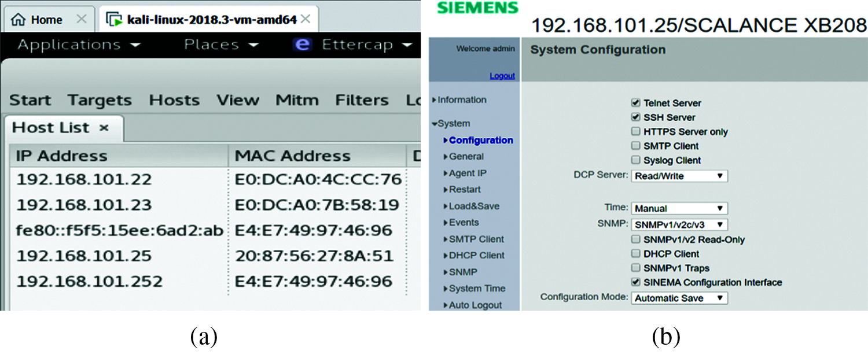868x358 pixels.
Task: Click the Logout link
Action: click(502, 76)
